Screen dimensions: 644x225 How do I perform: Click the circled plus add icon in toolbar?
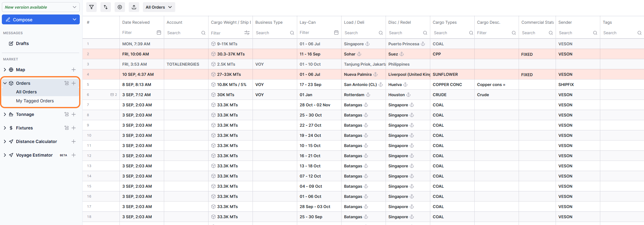pyautogui.click(x=120, y=7)
